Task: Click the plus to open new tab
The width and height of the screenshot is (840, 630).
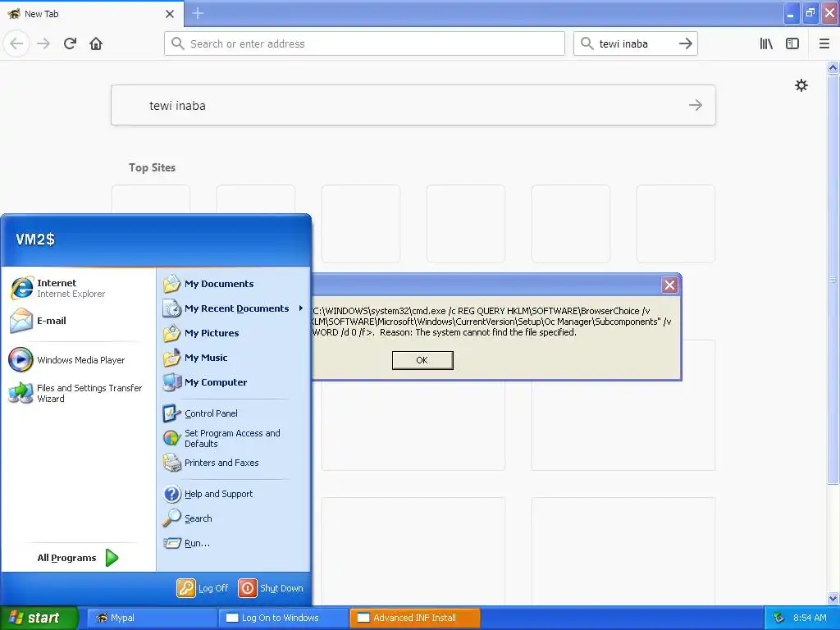Action: click(x=198, y=13)
